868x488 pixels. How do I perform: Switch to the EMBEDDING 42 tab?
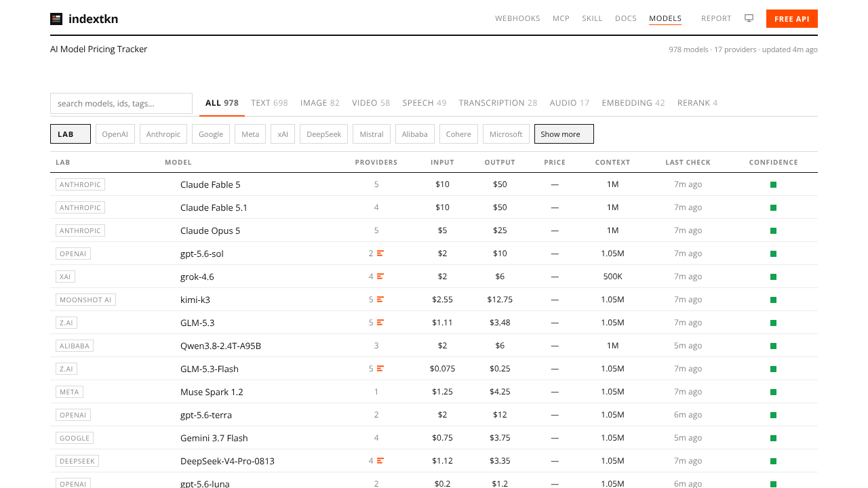(x=633, y=103)
